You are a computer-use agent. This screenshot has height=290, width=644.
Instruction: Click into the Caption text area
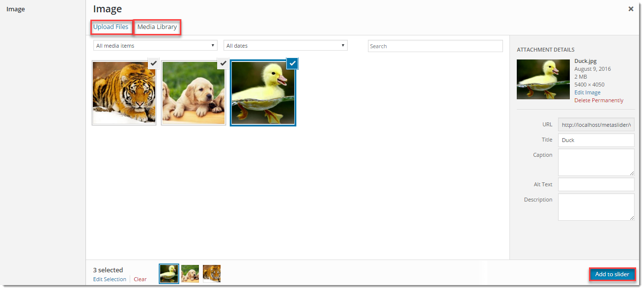click(596, 162)
